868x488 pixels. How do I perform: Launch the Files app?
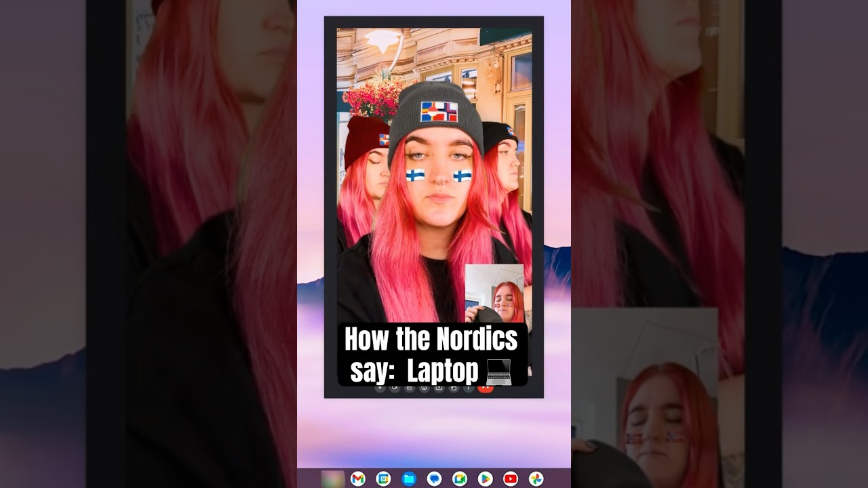pos(408,479)
